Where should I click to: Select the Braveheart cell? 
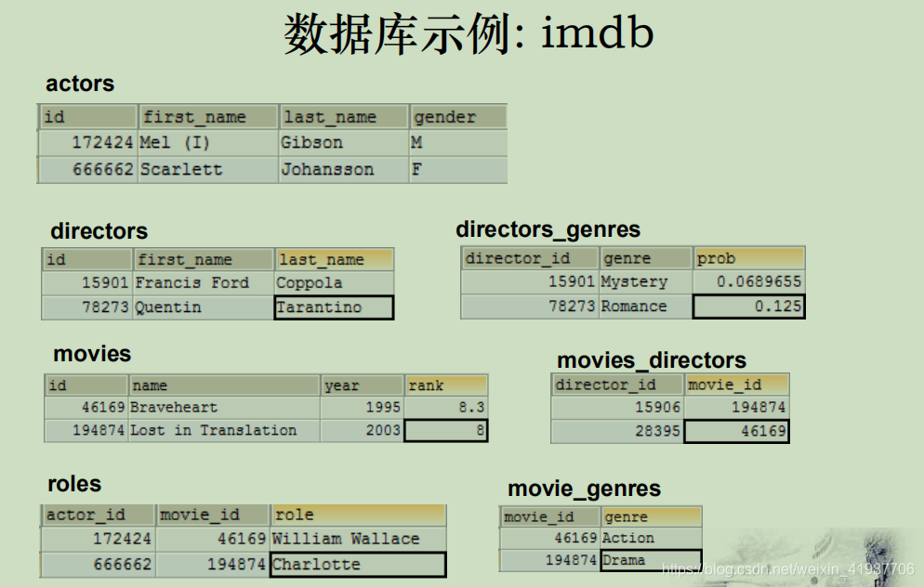[224, 407]
